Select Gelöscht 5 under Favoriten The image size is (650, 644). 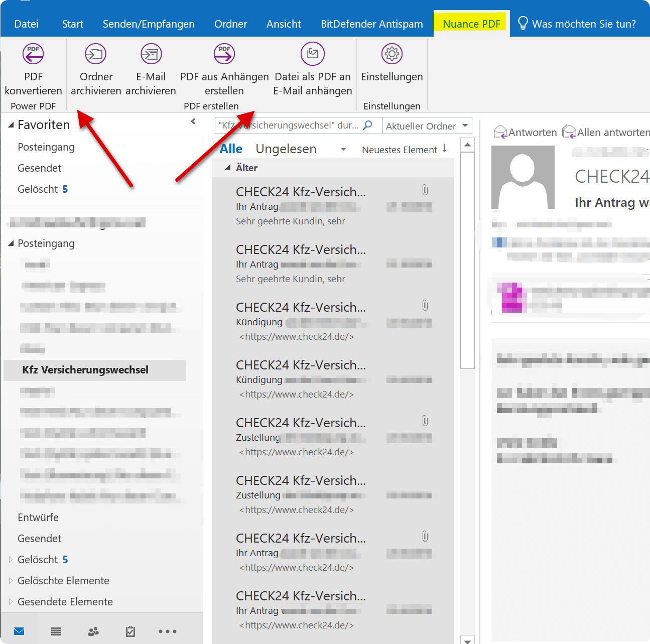pos(43,189)
